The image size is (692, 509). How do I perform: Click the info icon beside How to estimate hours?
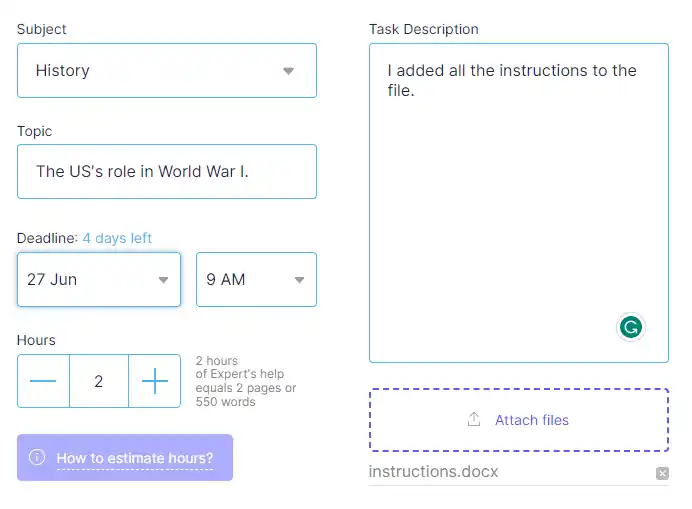click(x=37, y=457)
